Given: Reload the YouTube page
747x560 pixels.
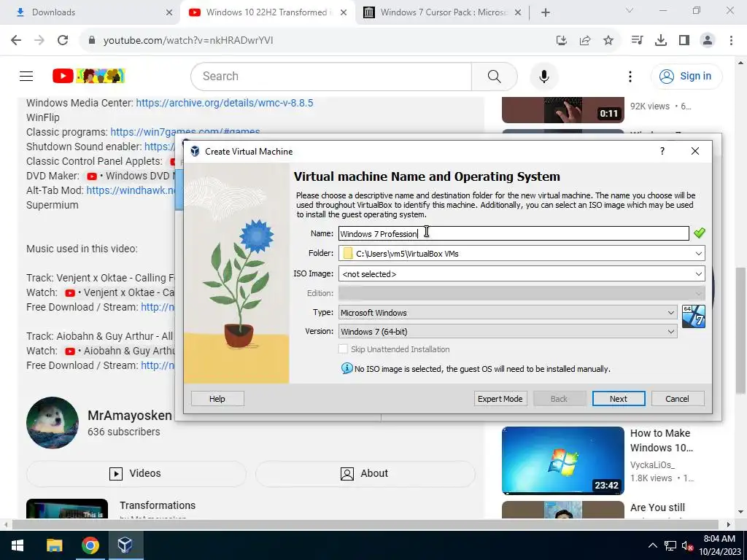Looking at the screenshot, I should coord(63,41).
